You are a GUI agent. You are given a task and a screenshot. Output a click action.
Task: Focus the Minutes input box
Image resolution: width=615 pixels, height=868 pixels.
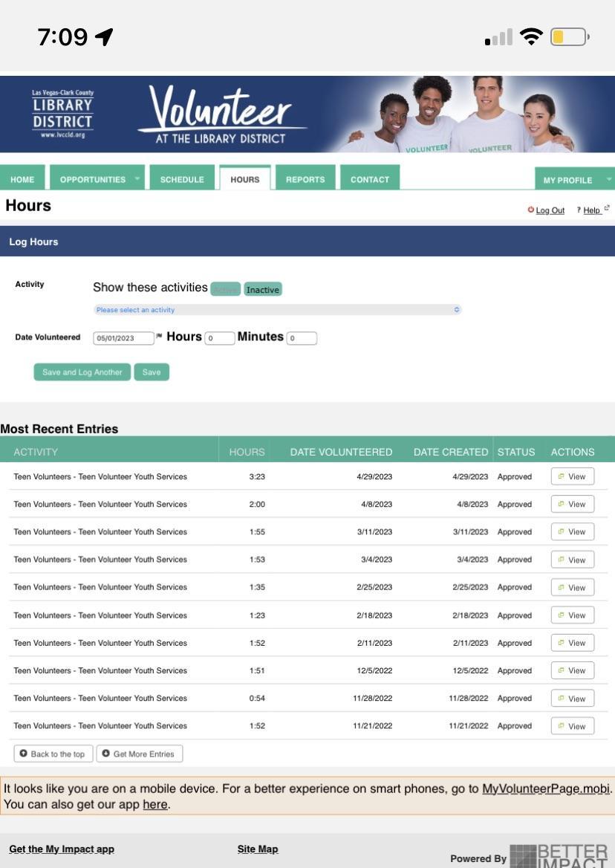(x=302, y=337)
